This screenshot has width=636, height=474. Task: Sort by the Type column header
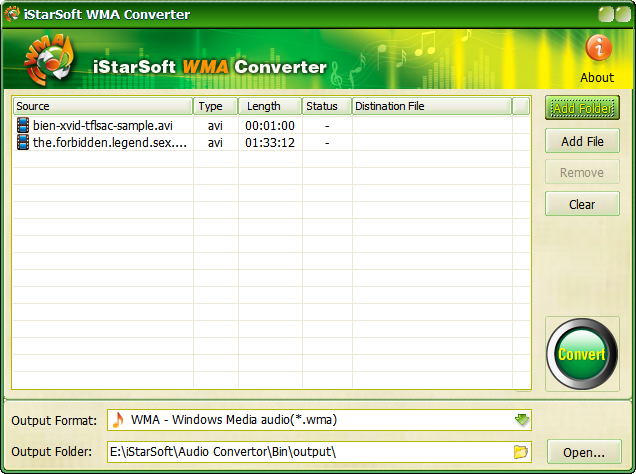click(215, 106)
